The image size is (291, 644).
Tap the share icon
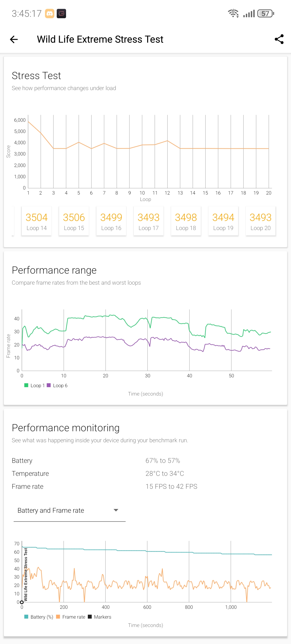click(279, 39)
